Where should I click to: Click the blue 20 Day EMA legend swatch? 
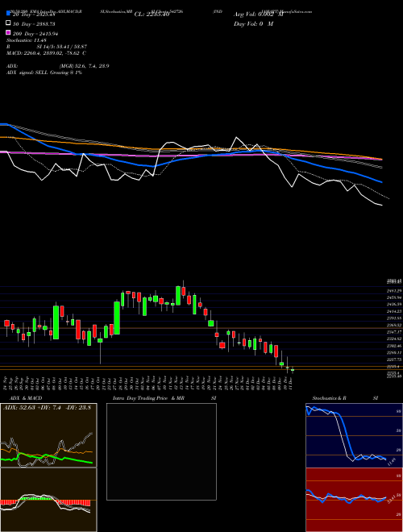[8, 14]
